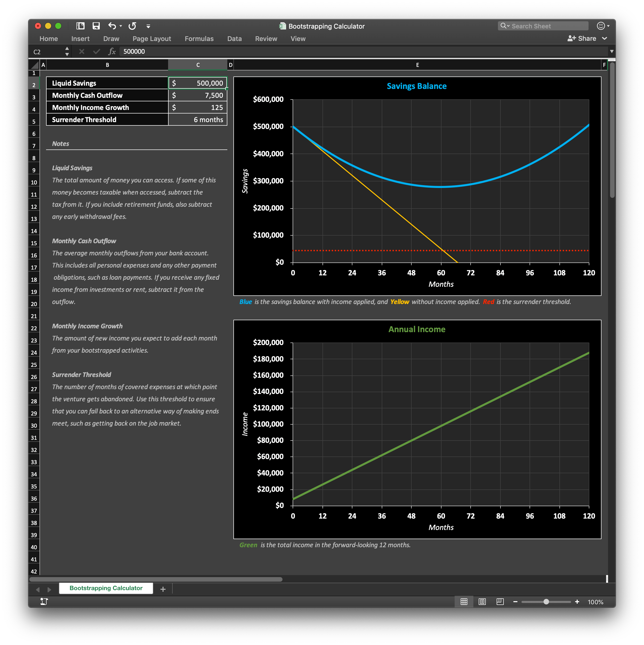Select Normal view icon in the status bar
Image resolution: width=644 pixels, height=645 pixels.
(464, 602)
